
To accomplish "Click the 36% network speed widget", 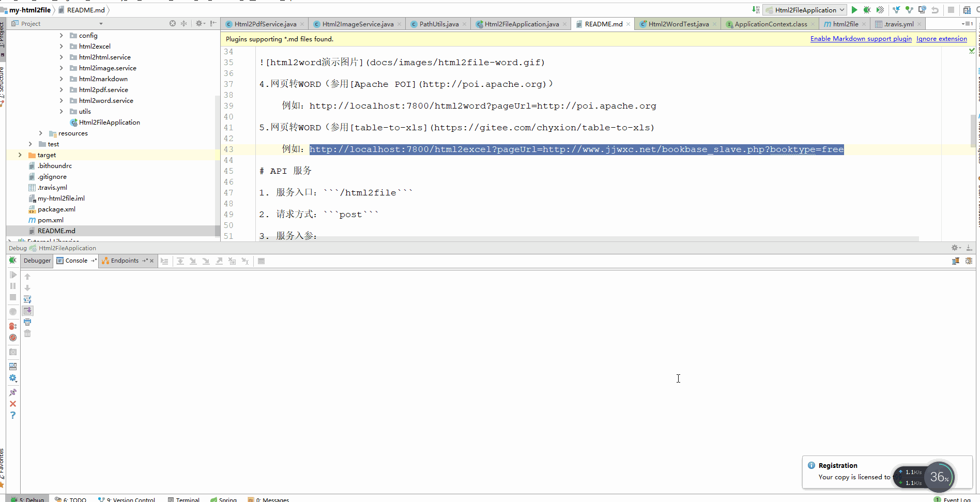I will point(939,477).
